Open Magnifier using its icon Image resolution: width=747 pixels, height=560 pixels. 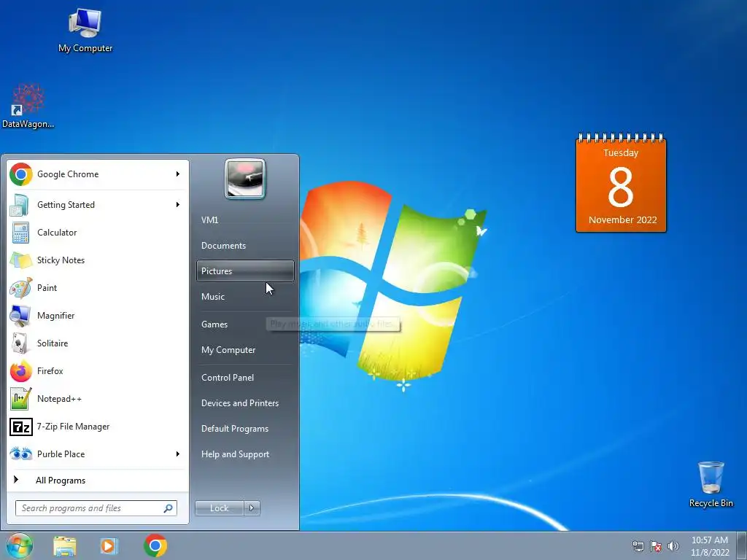20,315
